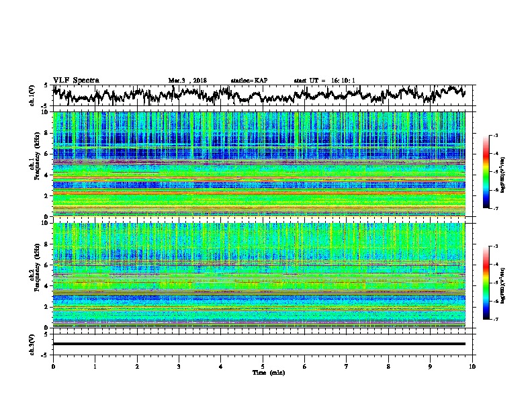Click the "Time (min)" x-axis label

pyautogui.click(x=269, y=373)
